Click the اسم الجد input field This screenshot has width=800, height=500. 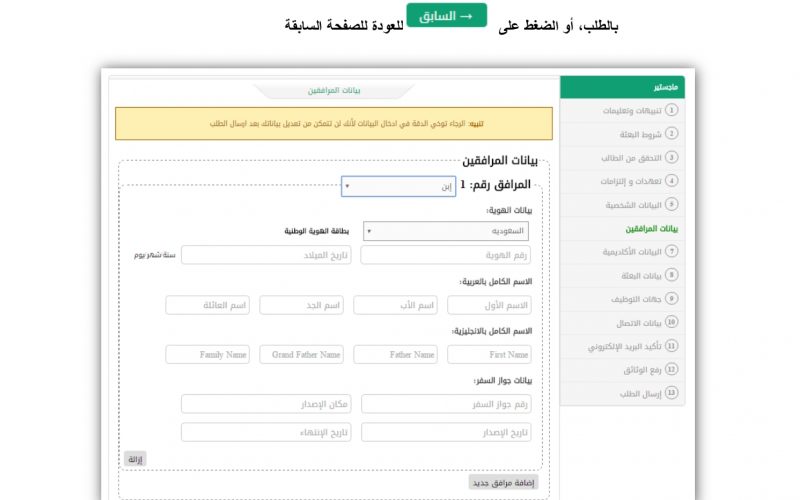pyautogui.click(x=302, y=305)
